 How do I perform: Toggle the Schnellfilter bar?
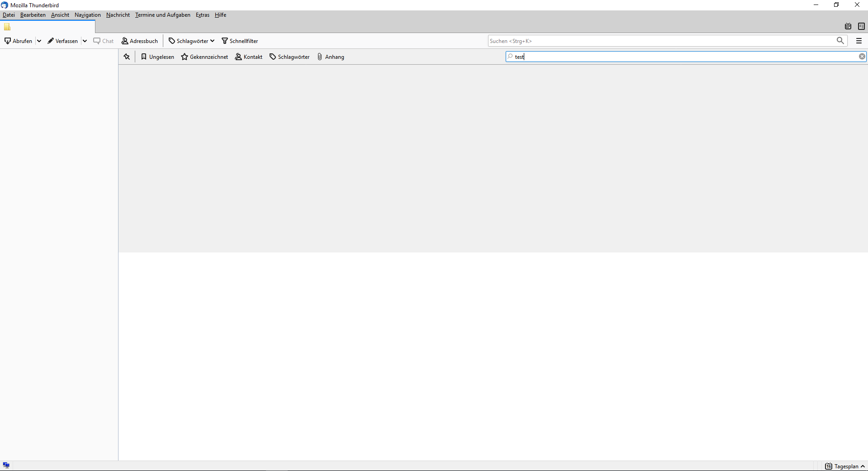coord(240,41)
